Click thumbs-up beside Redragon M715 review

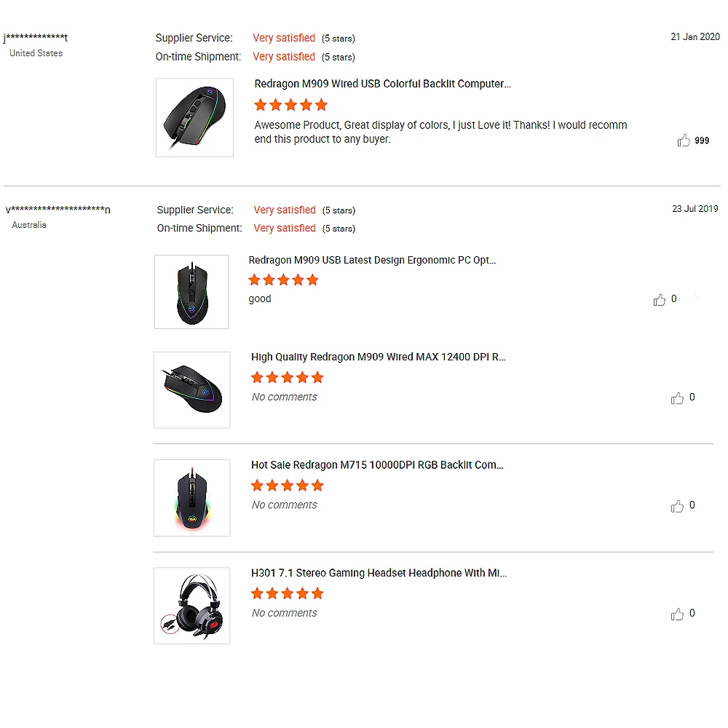tap(678, 506)
